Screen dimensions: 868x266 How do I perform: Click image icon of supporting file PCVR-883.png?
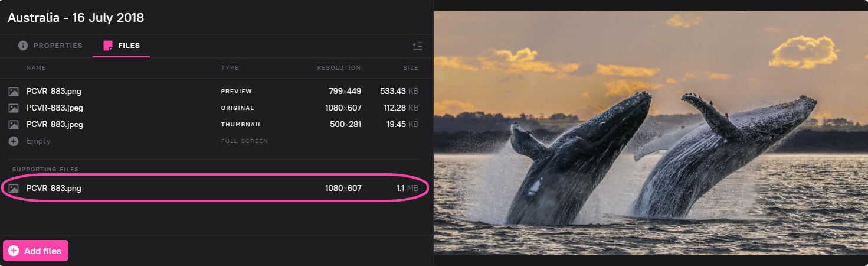[14, 189]
